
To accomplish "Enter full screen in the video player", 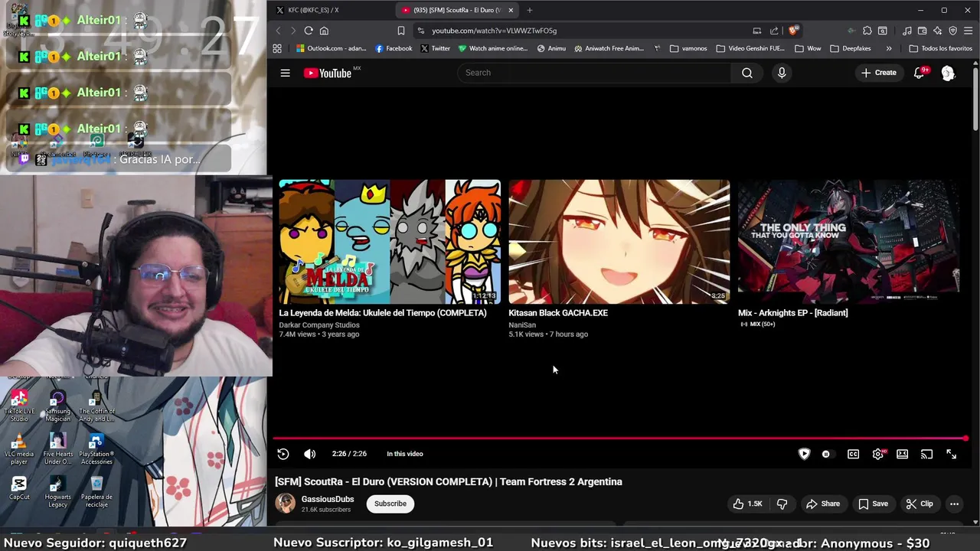I will pos(952,455).
